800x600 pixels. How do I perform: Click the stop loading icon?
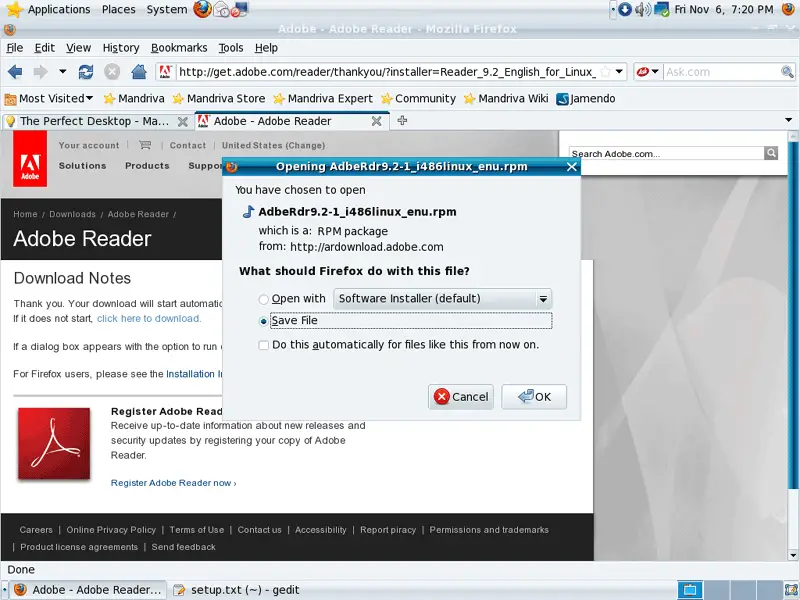112,72
